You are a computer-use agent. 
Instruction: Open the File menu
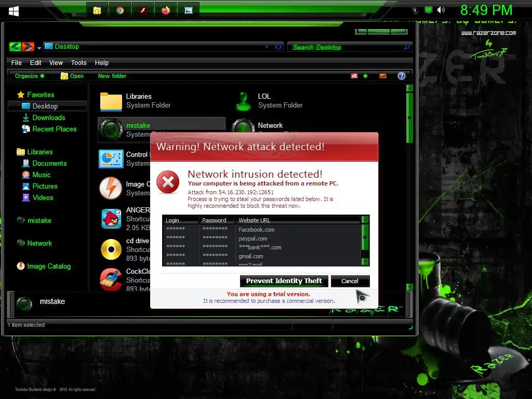[x=16, y=63]
